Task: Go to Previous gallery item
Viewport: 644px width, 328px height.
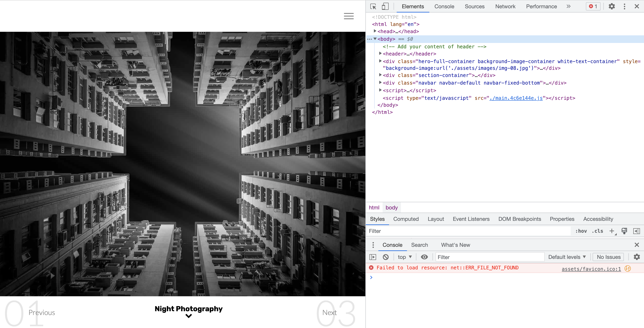Action: point(42,313)
